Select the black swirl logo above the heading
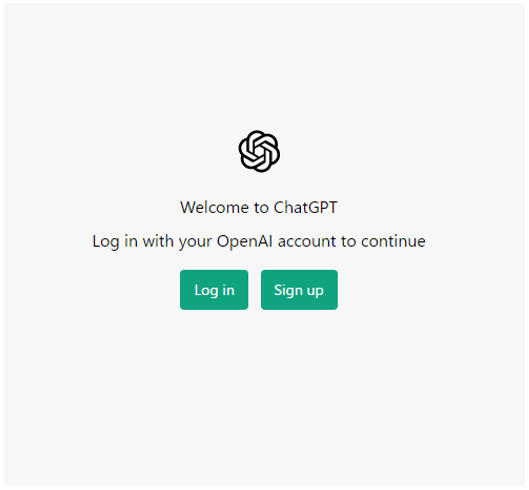Image resolution: width=529 pixels, height=490 pixels. (259, 151)
